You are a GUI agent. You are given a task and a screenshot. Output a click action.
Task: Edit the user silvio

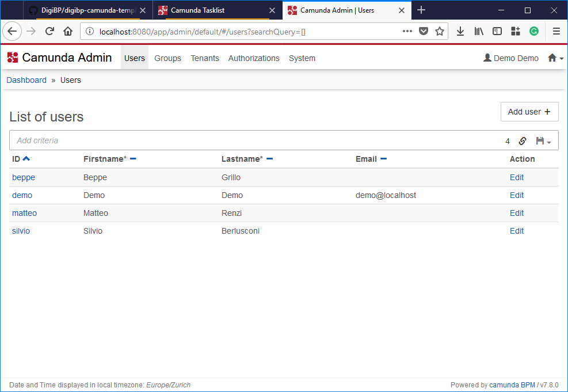[516, 231]
